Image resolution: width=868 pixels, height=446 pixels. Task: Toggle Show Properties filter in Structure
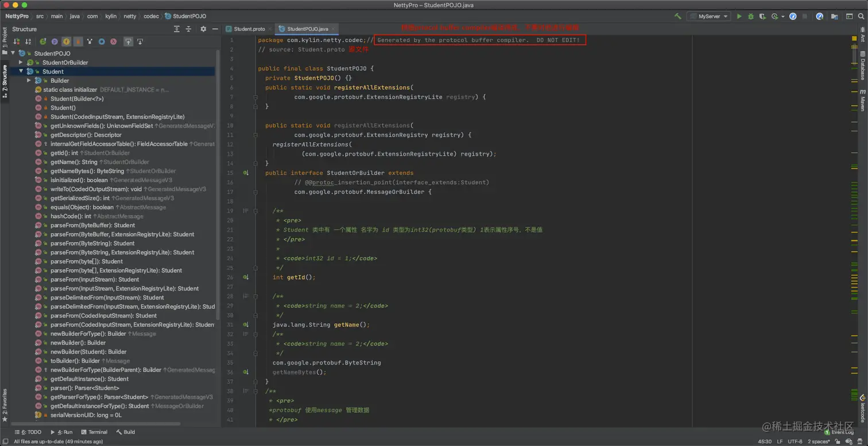tap(55, 41)
